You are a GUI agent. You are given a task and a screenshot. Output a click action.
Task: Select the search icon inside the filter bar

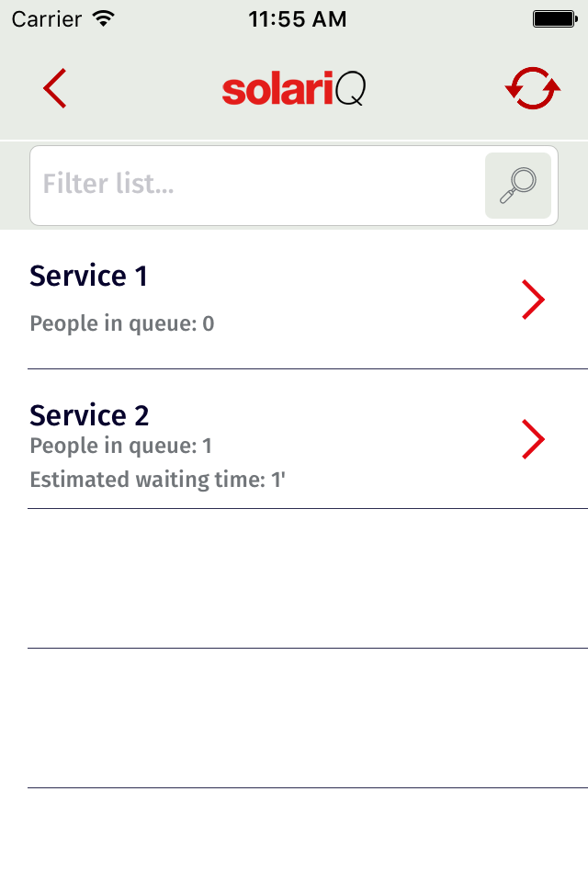coord(517,185)
